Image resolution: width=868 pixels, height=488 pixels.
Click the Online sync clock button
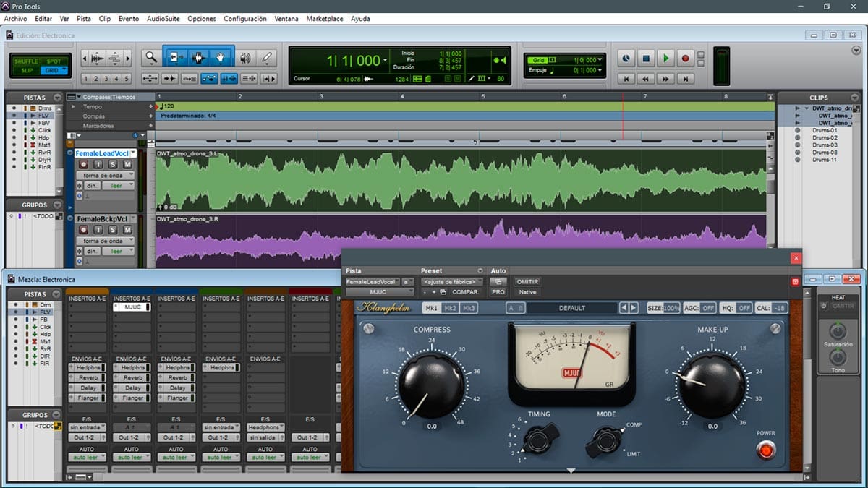[626, 58]
